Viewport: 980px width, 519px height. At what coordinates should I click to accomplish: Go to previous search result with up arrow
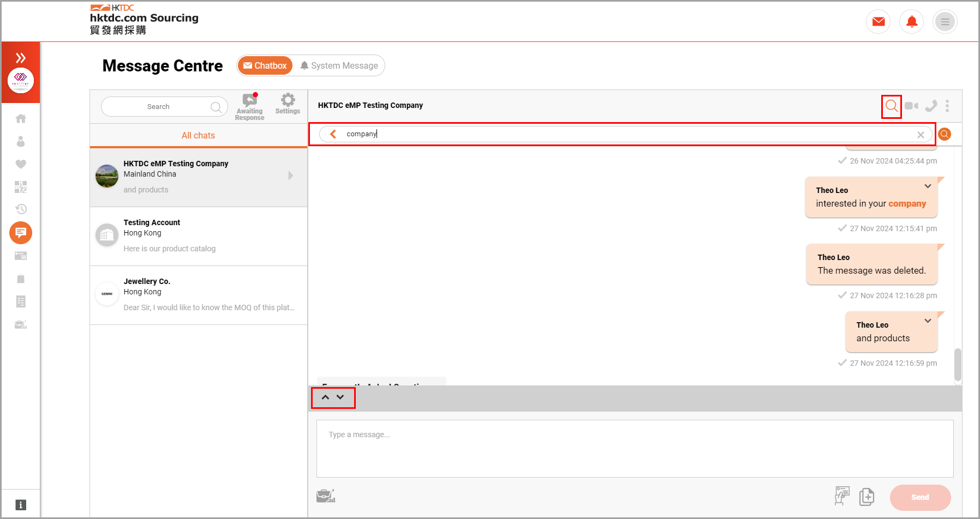coord(325,397)
